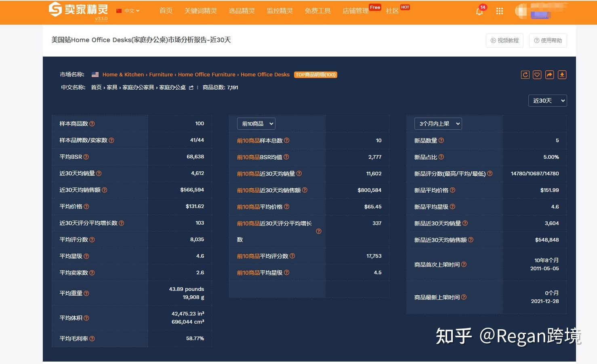Click the share report icon

point(549,74)
